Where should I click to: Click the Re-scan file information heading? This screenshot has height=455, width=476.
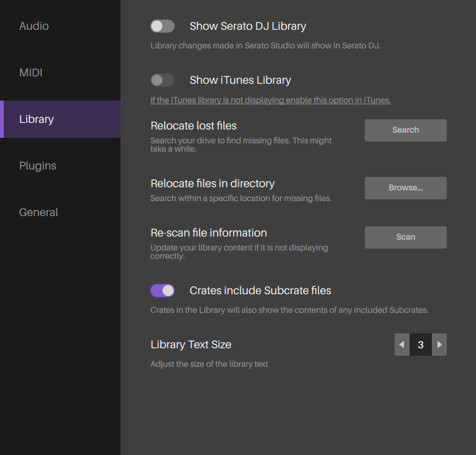(x=209, y=233)
